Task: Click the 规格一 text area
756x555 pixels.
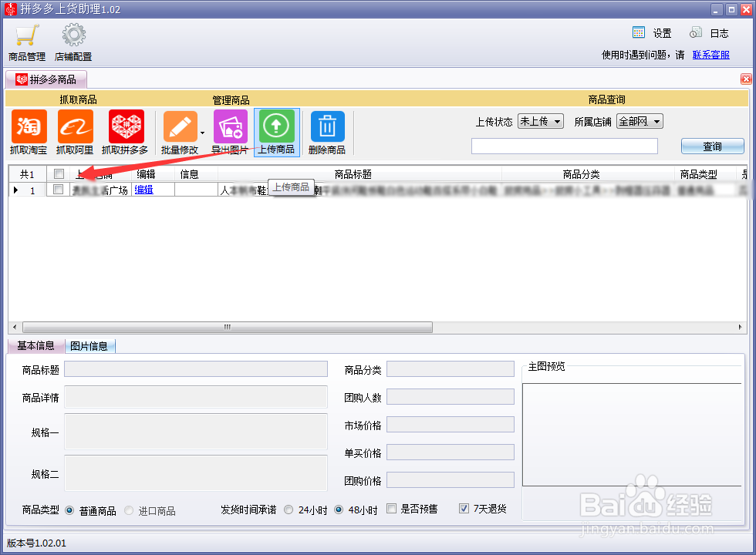Action: point(196,432)
